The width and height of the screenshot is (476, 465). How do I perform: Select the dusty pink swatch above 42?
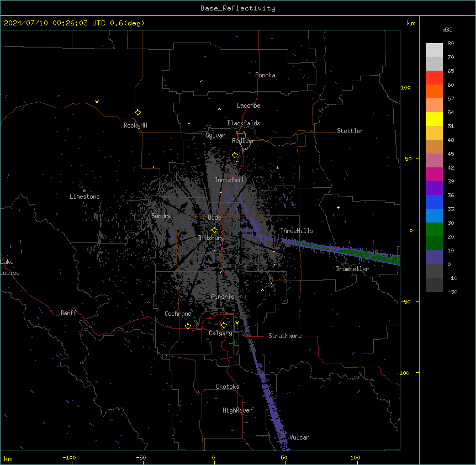point(434,161)
